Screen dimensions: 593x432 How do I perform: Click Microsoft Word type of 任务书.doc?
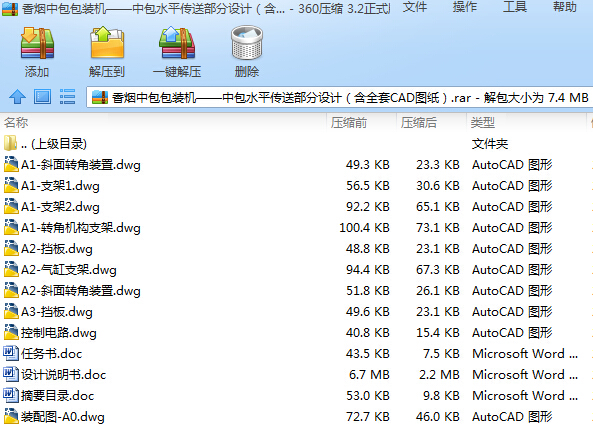coord(525,353)
